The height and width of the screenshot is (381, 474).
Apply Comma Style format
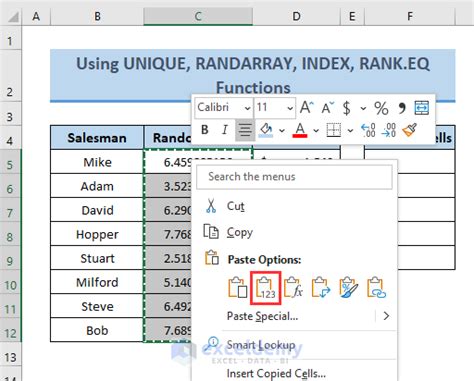[x=402, y=108]
